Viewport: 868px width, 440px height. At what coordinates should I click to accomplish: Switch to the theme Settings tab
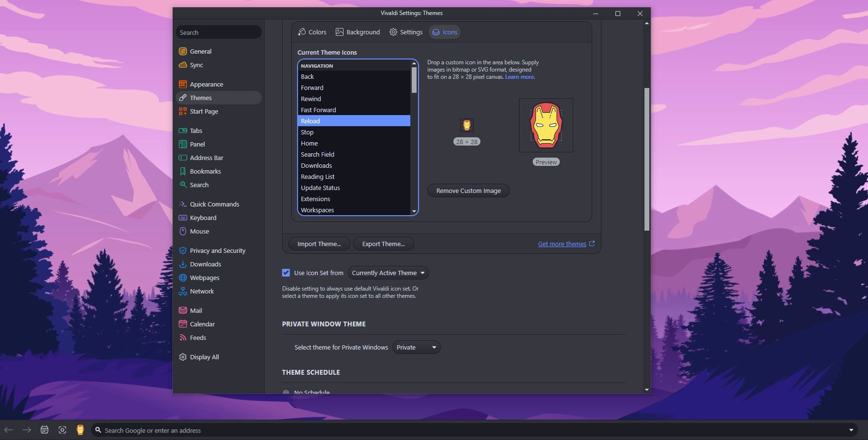406,32
